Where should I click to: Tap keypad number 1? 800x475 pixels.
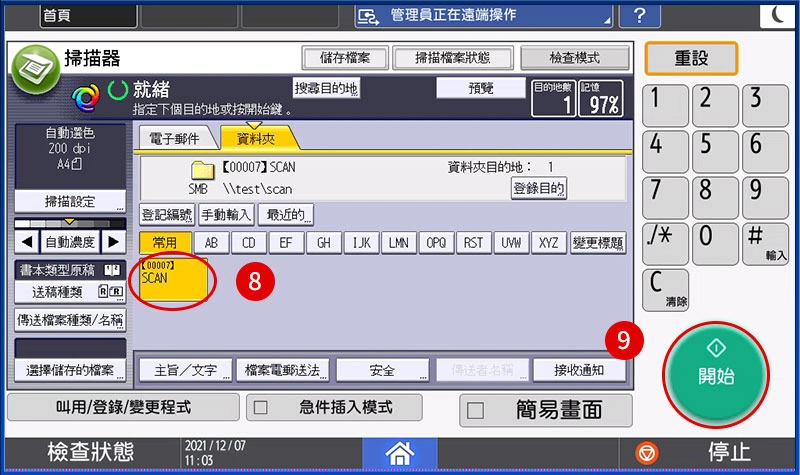click(x=665, y=105)
